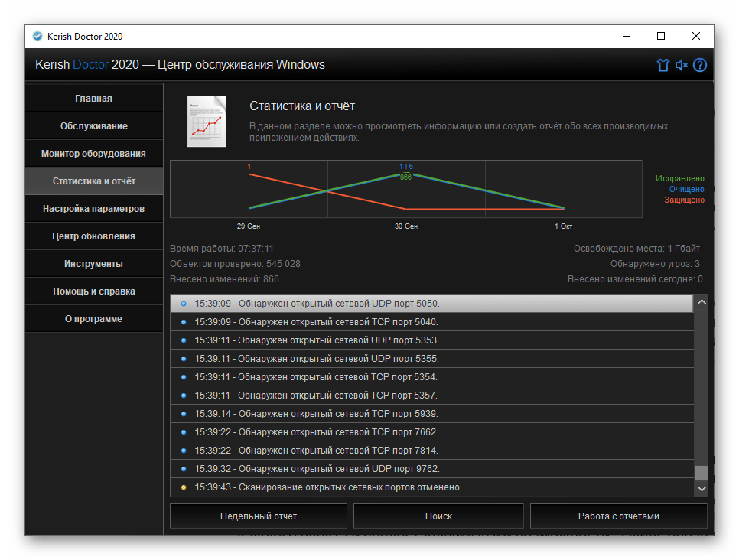Click the Время работы: 07:37:11 statistic
This screenshot has width=739, height=560.
point(222,249)
